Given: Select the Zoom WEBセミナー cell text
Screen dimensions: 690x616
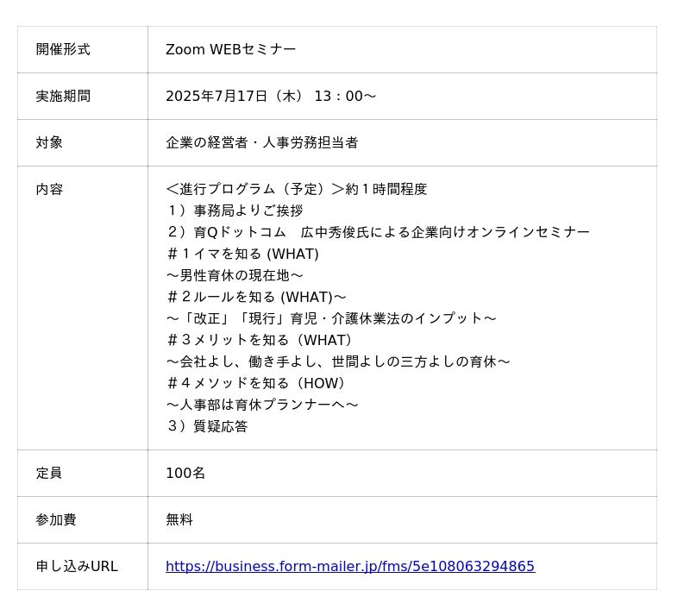Looking at the screenshot, I should point(230,49).
